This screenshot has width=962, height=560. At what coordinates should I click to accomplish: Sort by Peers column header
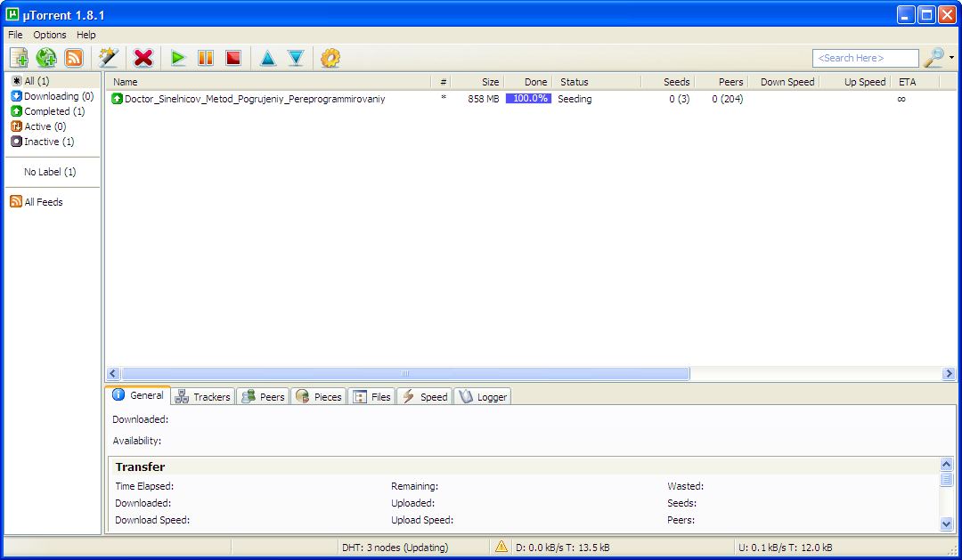[721, 82]
